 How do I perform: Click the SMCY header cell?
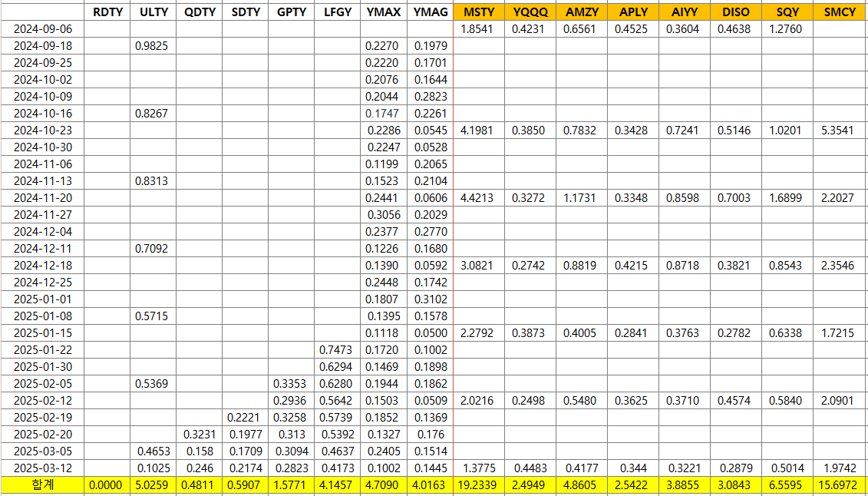tap(839, 12)
